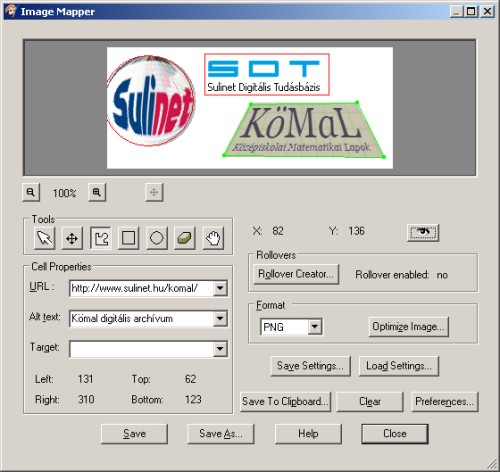
Task: Click inside the Alt text field
Action: [x=141, y=319]
